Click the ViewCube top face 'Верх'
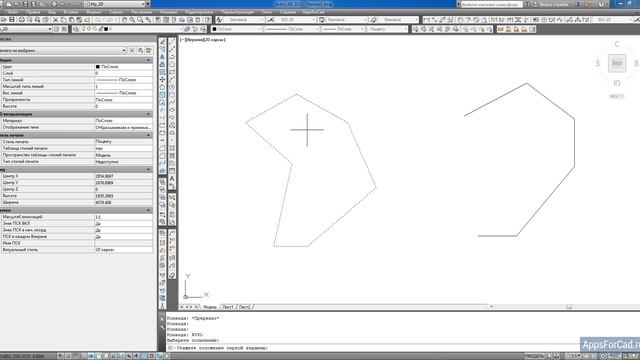 617,63
